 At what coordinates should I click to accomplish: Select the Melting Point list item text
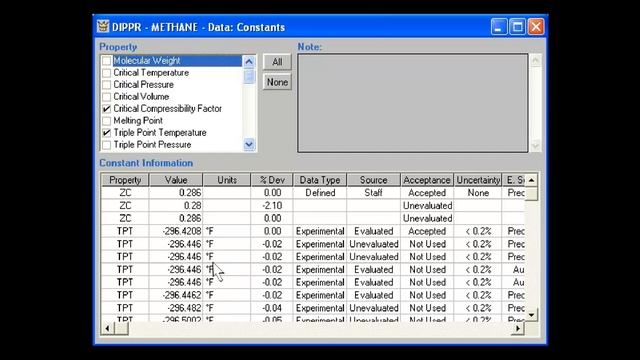click(x=138, y=121)
